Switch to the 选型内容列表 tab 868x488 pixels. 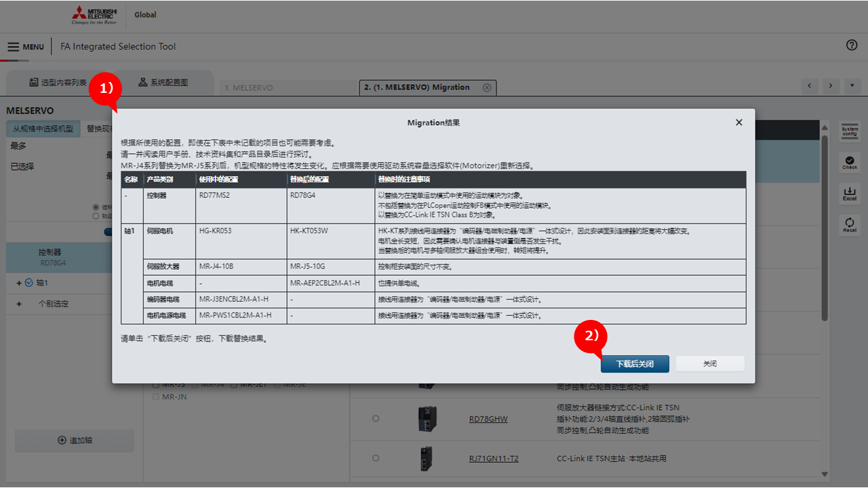(x=58, y=83)
